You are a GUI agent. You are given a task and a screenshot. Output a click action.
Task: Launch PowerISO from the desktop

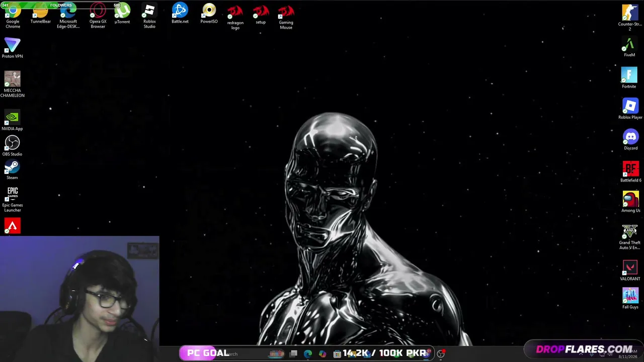click(x=209, y=14)
